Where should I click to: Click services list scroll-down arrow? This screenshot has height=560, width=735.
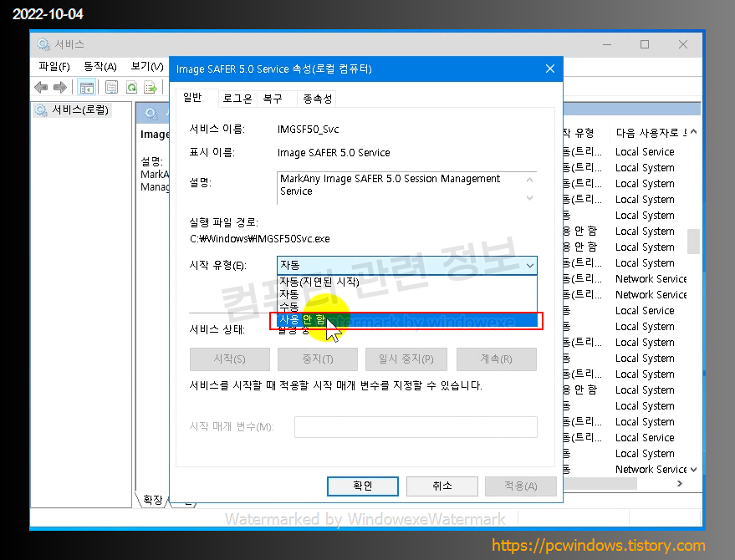pyautogui.click(x=694, y=470)
